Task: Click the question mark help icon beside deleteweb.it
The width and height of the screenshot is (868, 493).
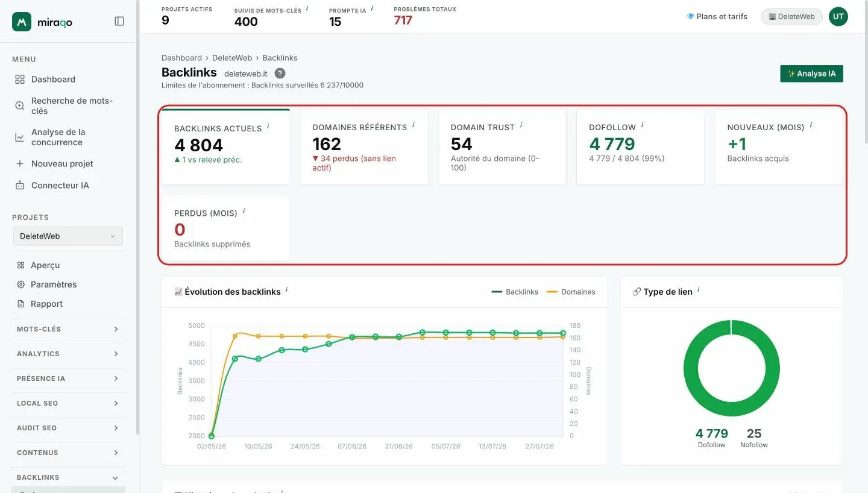Action: click(280, 73)
